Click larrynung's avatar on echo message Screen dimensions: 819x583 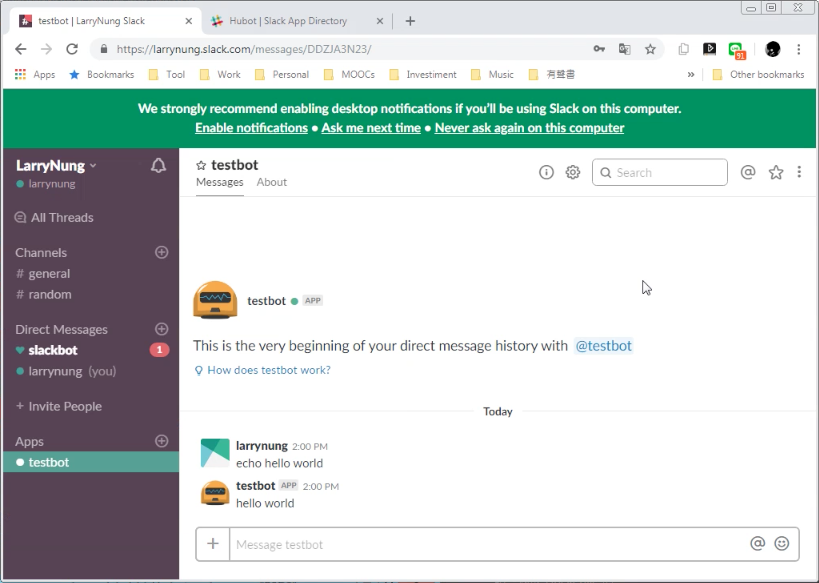click(x=215, y=452)
